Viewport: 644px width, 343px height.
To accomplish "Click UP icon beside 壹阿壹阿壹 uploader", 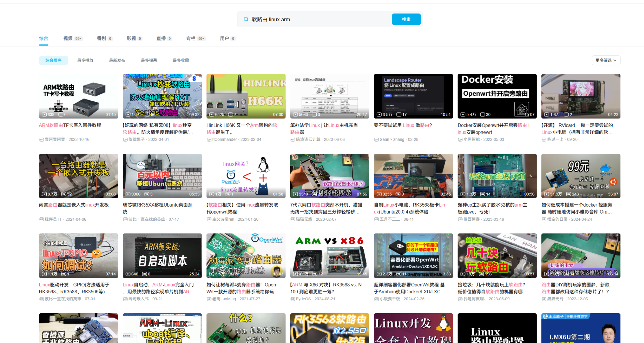I will tap(42, 139).
